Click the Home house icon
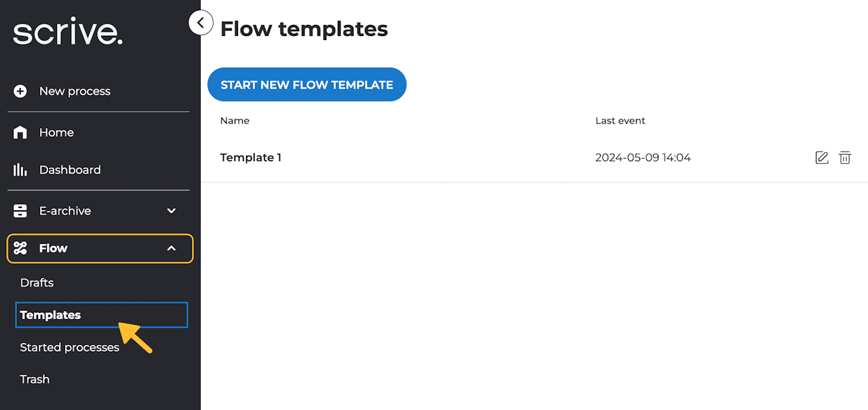This screenshot has width=868, height=410. coord(20,133)
